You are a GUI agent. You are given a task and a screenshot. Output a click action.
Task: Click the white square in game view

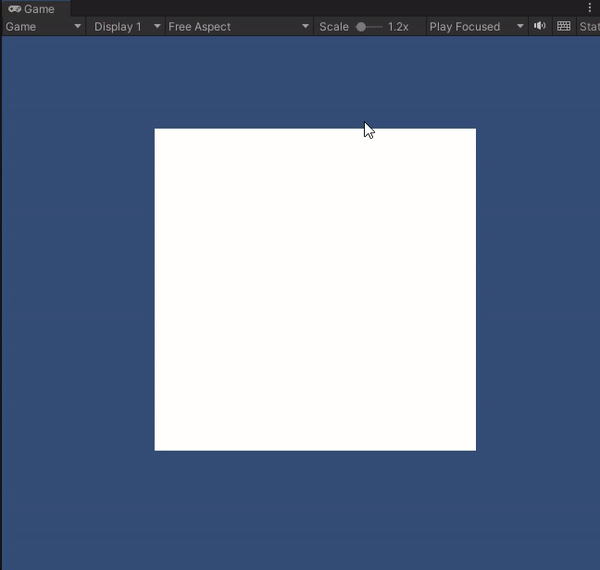click(x=315, y=290)
